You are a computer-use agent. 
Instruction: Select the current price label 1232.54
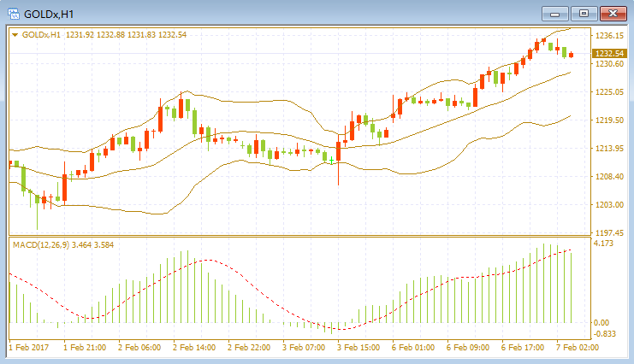click(x=609, y=53)
